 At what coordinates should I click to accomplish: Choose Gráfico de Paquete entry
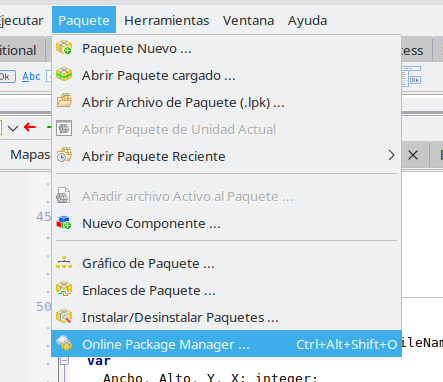point(226,263)
